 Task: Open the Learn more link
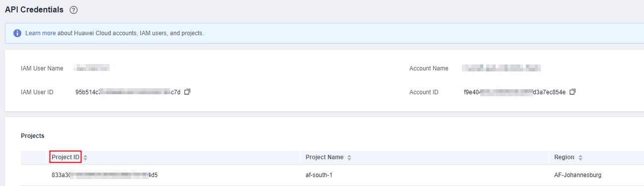pyautogui.click(x=41, y=33)
